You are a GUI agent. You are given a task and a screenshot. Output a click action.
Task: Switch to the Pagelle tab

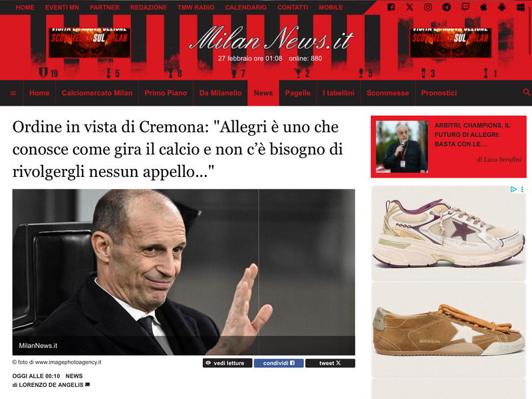point(298,93)
